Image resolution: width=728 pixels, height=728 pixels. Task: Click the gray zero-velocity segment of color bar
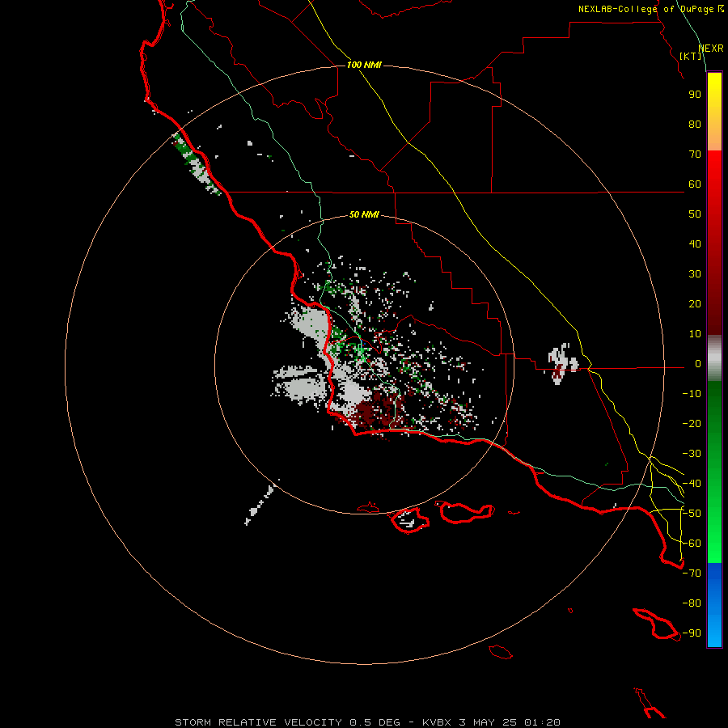coord(714,358)
